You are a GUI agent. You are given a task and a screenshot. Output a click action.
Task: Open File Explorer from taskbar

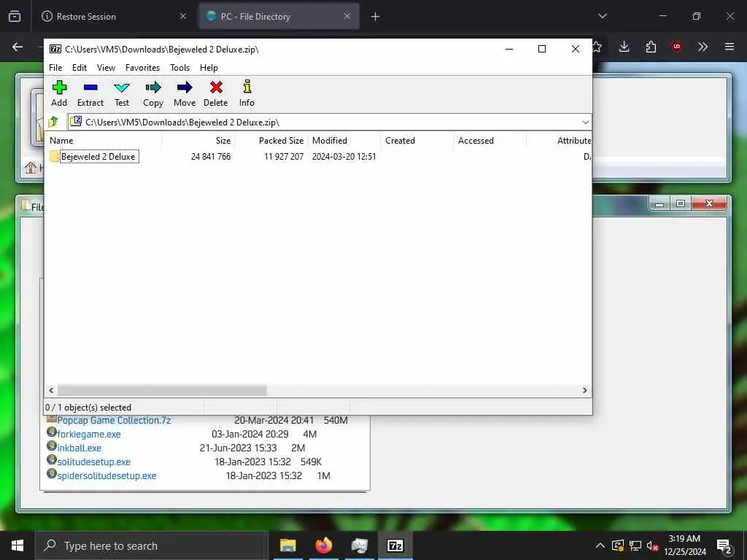coord(287,545)
